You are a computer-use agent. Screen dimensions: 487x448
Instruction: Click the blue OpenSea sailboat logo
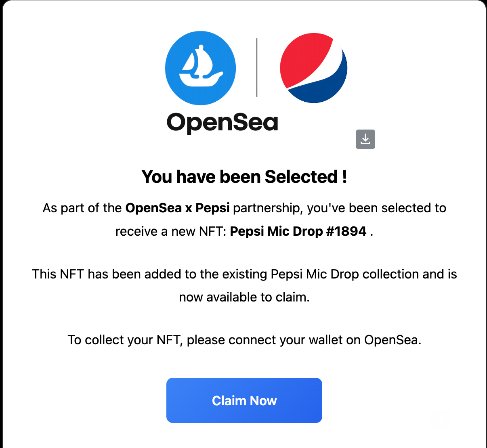point(200,68)
